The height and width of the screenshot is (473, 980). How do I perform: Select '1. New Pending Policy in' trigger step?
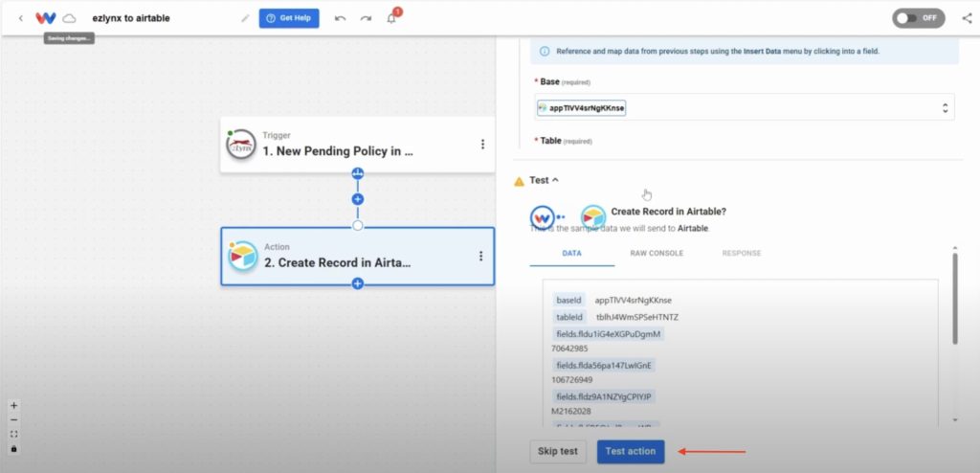tap(358, 145)
